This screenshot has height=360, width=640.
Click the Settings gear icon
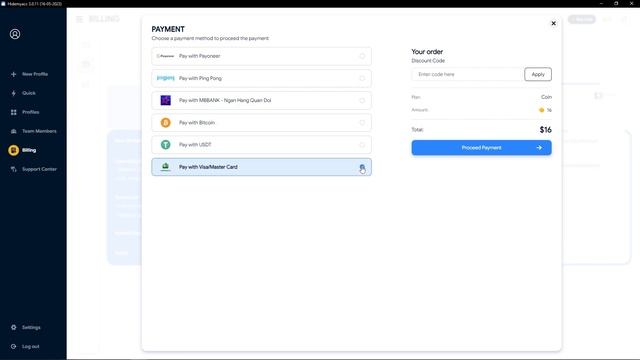[x=13, y=327]
